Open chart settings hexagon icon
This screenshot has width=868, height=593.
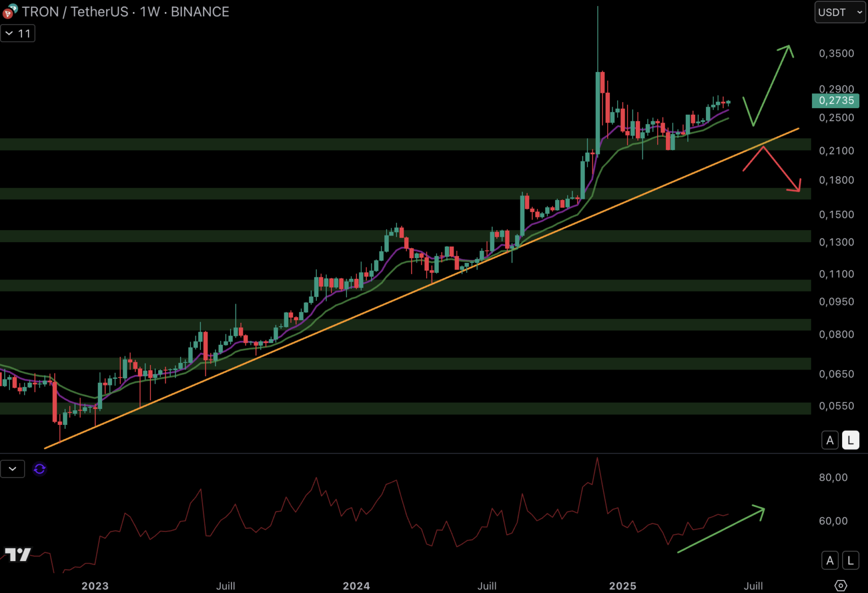pos(841,585)
